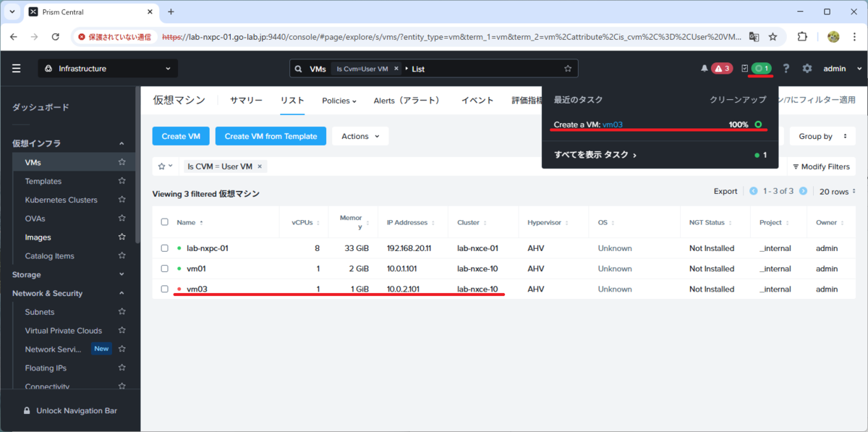Image resolution: width=868 pixels, height=432 pixels.
Task: Select the vm01 row checkbox
Action: click(165, 268)
